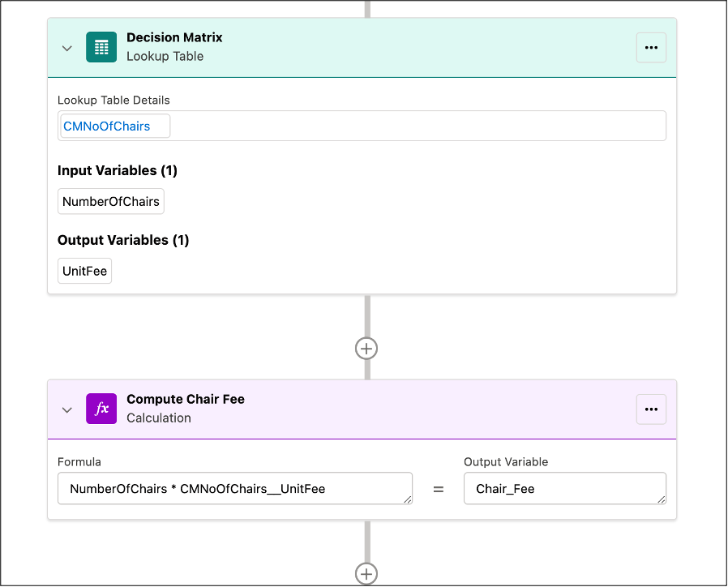Collapse the Compute Chair Fee card
This screenshot has width=728, height=587.
(66, 409)
